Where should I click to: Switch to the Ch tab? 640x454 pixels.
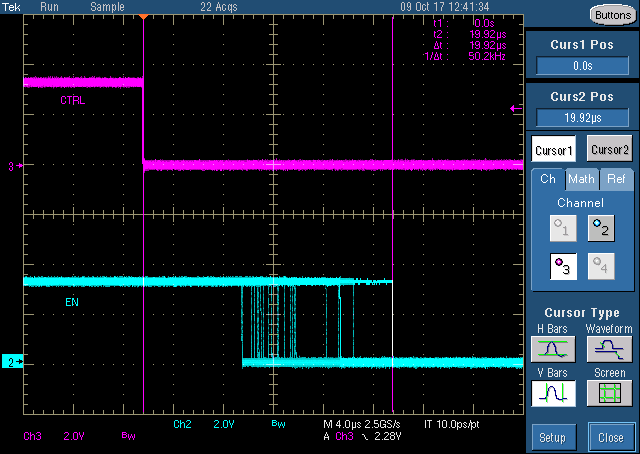coord(548,179)
